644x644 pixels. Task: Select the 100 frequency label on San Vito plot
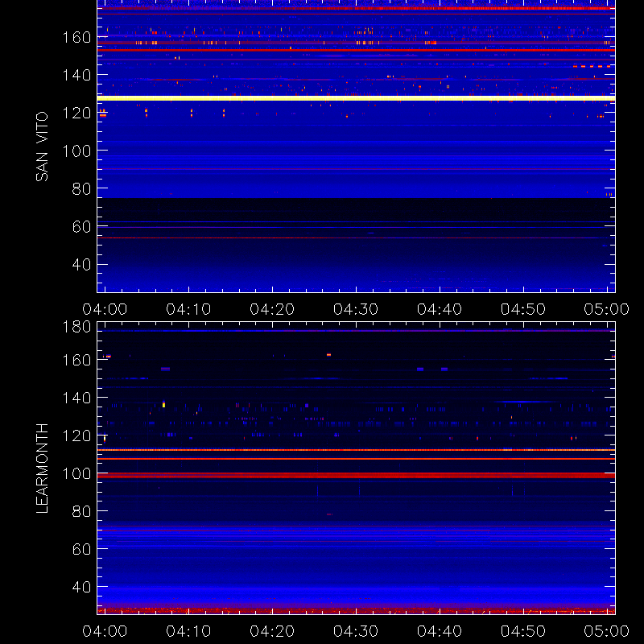(76, 151)
